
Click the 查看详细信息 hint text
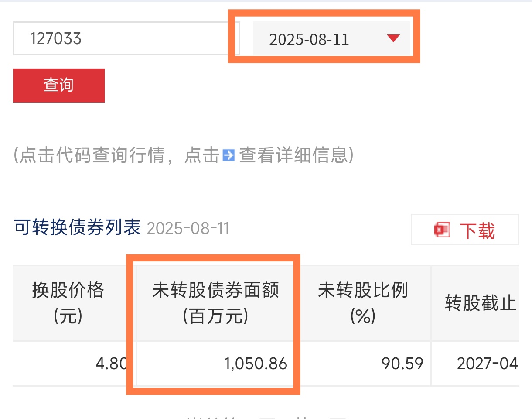coord(296,155)
